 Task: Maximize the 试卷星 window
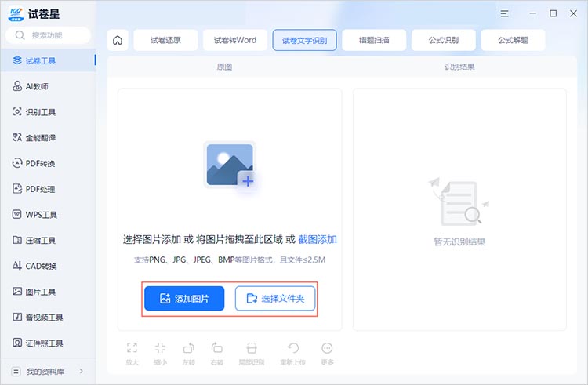[x=553, y=13]
